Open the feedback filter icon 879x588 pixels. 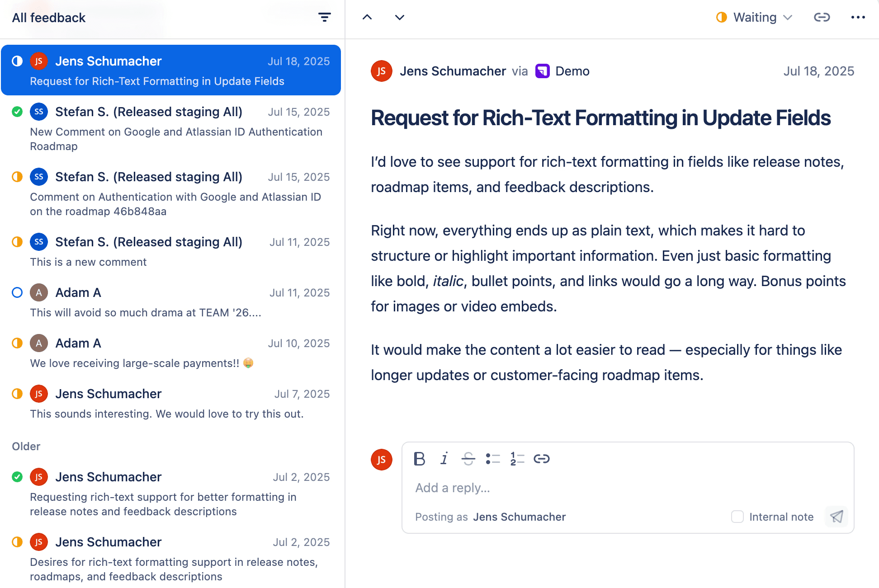[324, 18]
